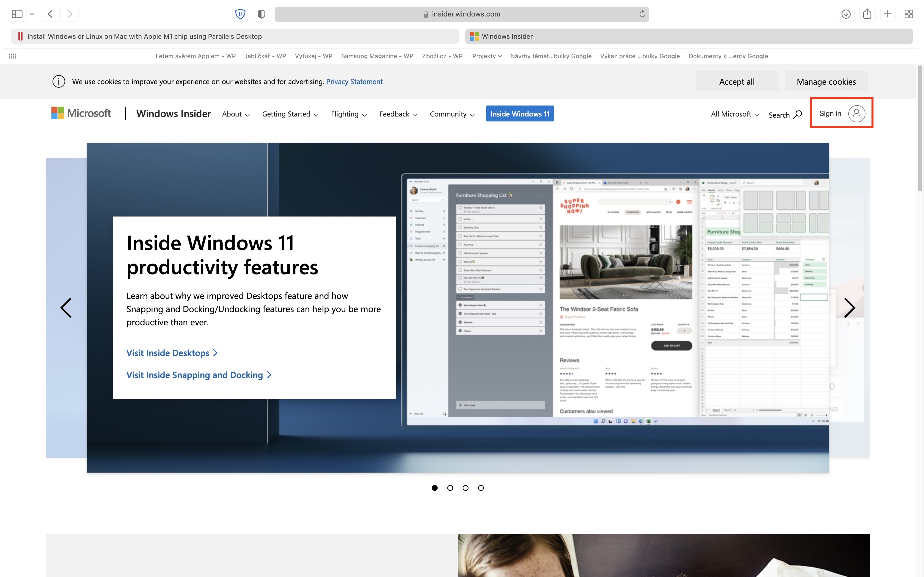Click the Safari sidebar toggle icon

click(17, 14)
